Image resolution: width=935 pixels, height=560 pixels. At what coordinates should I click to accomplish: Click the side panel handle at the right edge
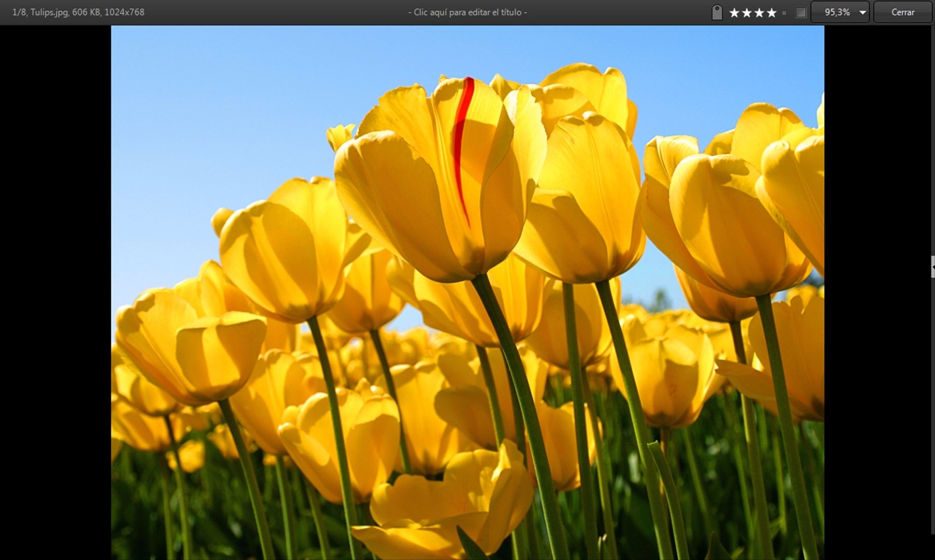tap(932, 267)
